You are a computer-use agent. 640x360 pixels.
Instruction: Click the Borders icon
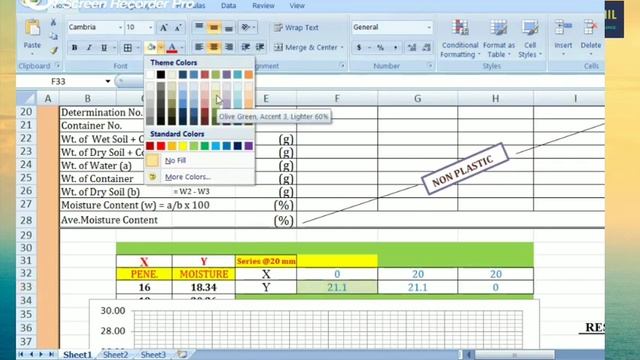(x=128, y=48)
